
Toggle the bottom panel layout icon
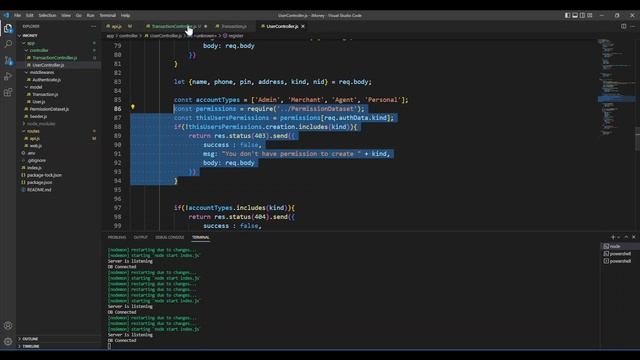coord(575,15)
